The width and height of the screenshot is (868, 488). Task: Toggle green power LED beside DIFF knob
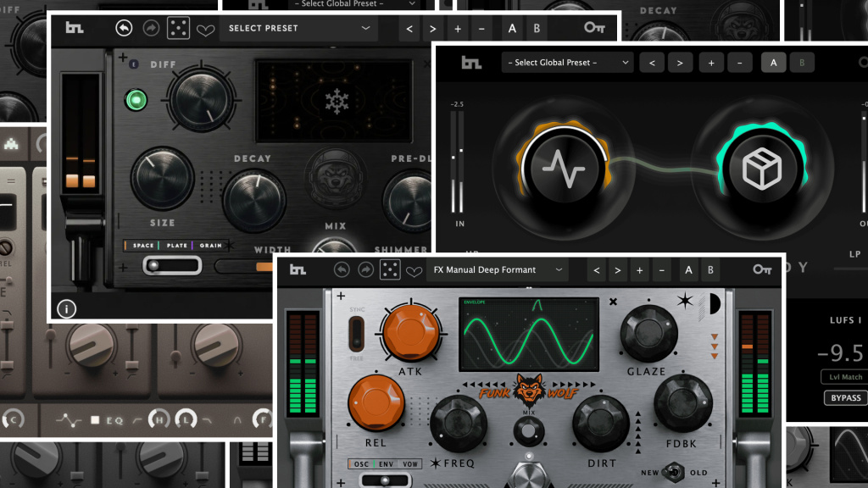[136, 100]
